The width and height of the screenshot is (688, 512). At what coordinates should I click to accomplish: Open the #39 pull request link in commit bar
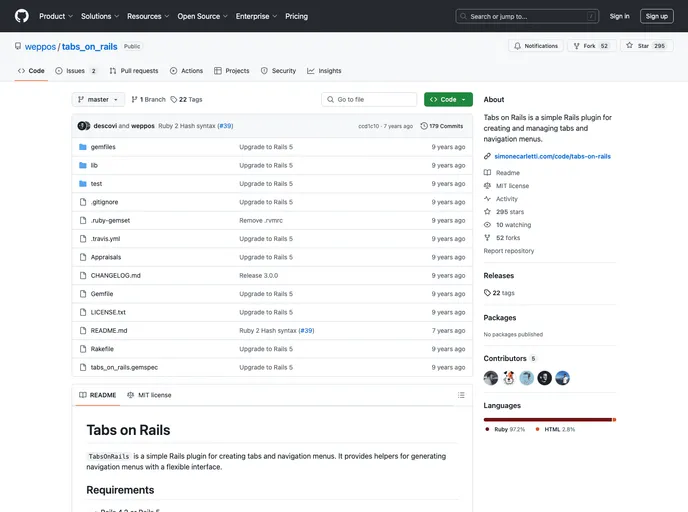[x=226, y=126]
